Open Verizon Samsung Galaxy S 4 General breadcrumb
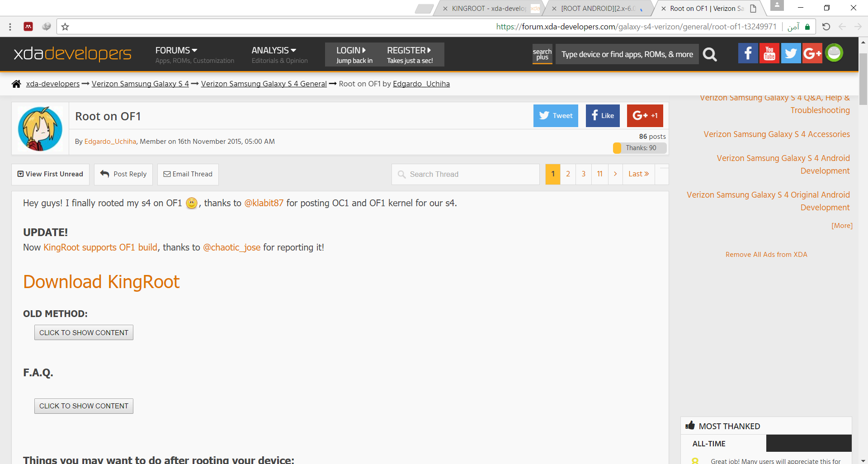868x464 pixels. 264,84
